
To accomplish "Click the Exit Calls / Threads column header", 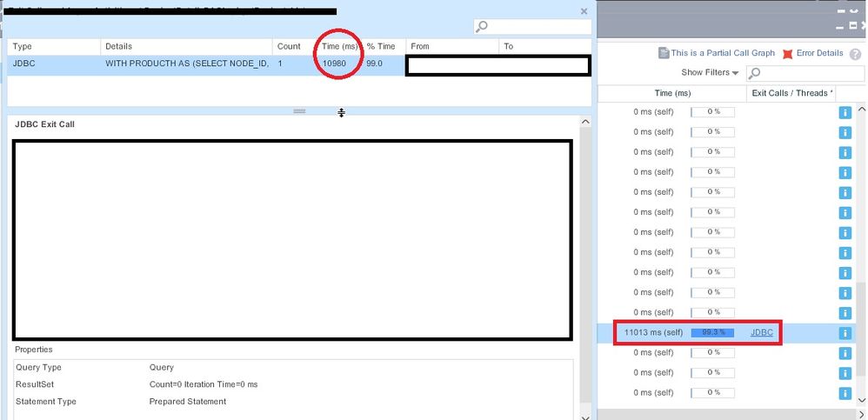I will coord(791,93).
